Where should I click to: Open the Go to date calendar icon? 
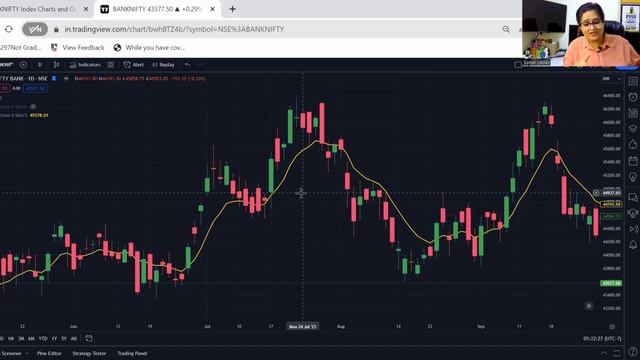pos(89,338)
